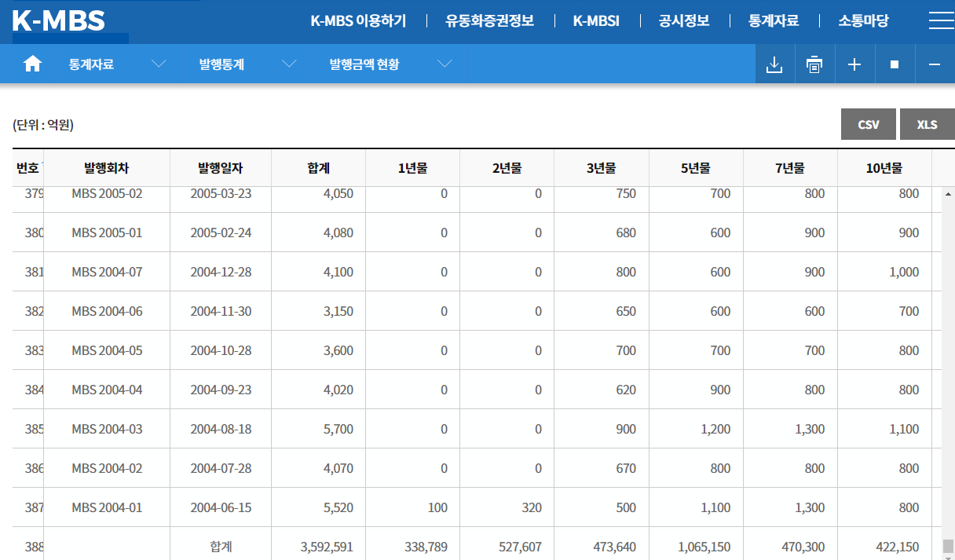Click the 3년물 column header
This screenshot has height=560, width=955.
pos(602,168)
